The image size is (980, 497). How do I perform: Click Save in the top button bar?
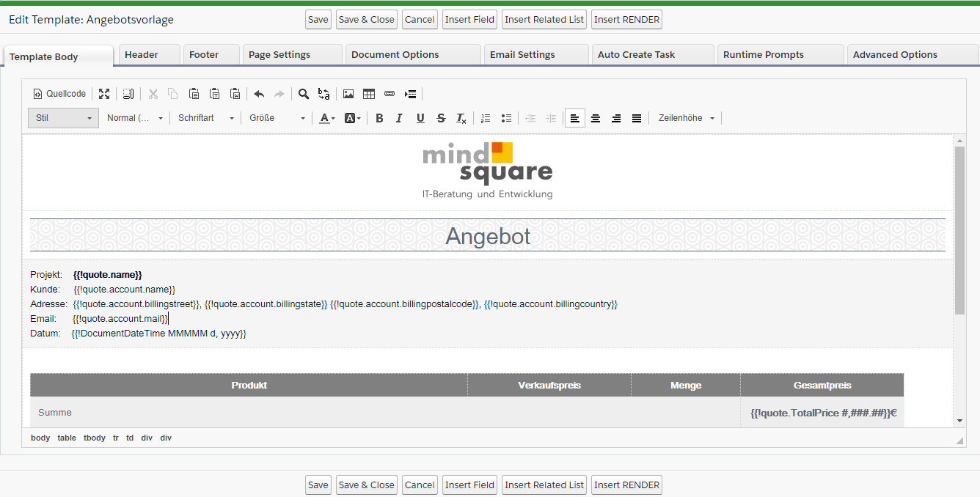(x=318, y=20)
